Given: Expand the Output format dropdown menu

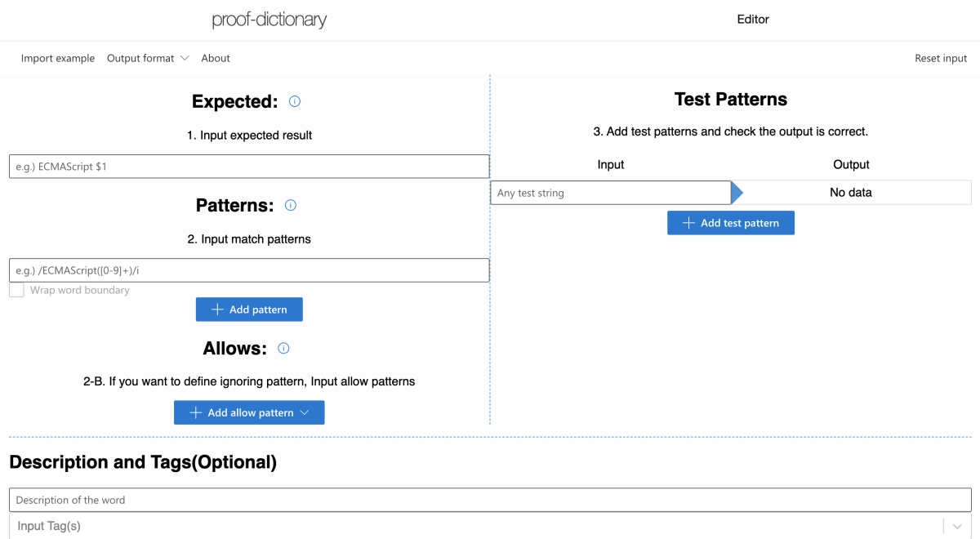Looking at the screenshot, I should pos(148,58).
